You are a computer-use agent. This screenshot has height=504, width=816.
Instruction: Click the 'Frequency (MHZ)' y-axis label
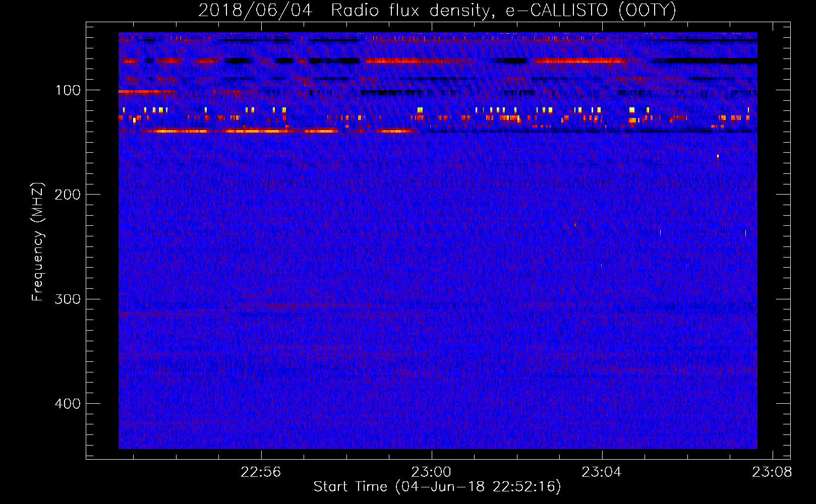point(37,242)
